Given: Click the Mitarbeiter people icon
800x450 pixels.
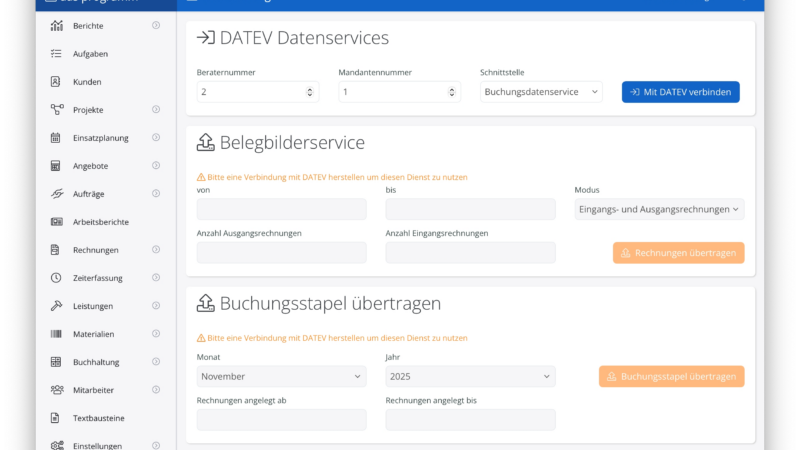Looking at the screenshot, I should (57, 390).
